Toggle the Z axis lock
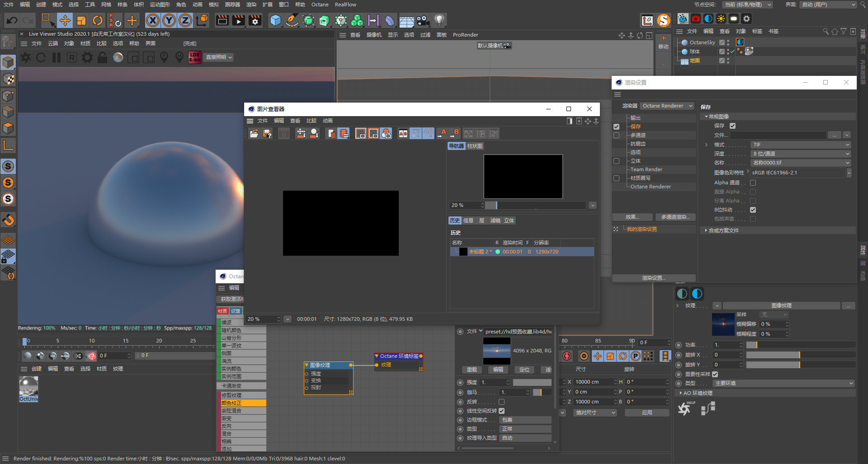Image resolution: width=868 pixels, height=464 pixels. [x=185, y=20]
